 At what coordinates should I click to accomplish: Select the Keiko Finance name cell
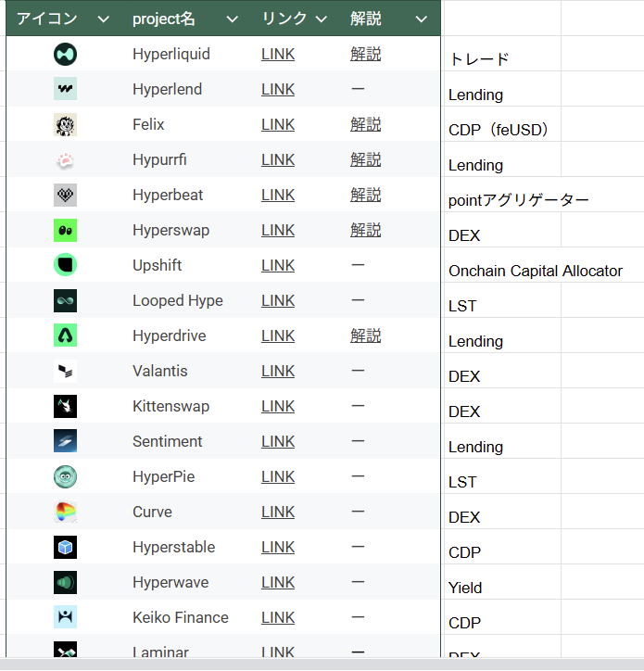point(180,617)
